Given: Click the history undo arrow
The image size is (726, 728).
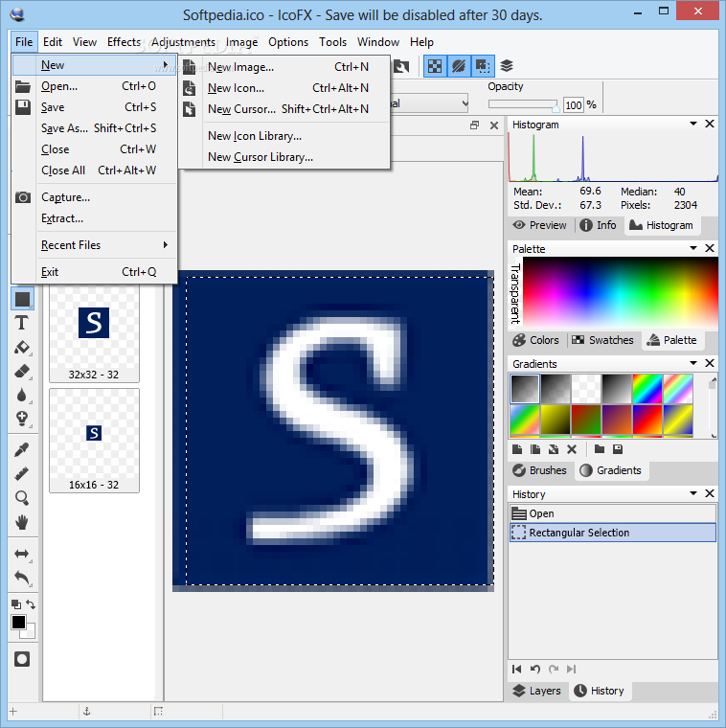Looking at the screenshot, I should (x=535, y=669).
